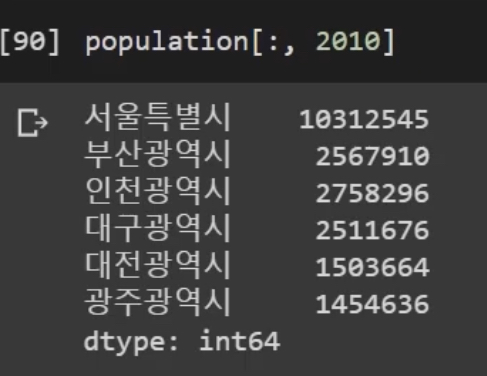The width and height of the screenshot is (487, 376).
Task: Select the row label 대전광역시
Action: (158, 265)
